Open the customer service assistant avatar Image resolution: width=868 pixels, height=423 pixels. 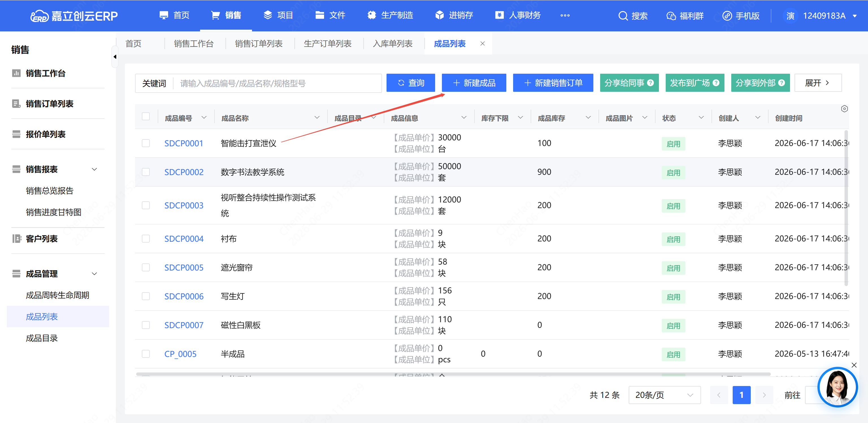(837, 387)
